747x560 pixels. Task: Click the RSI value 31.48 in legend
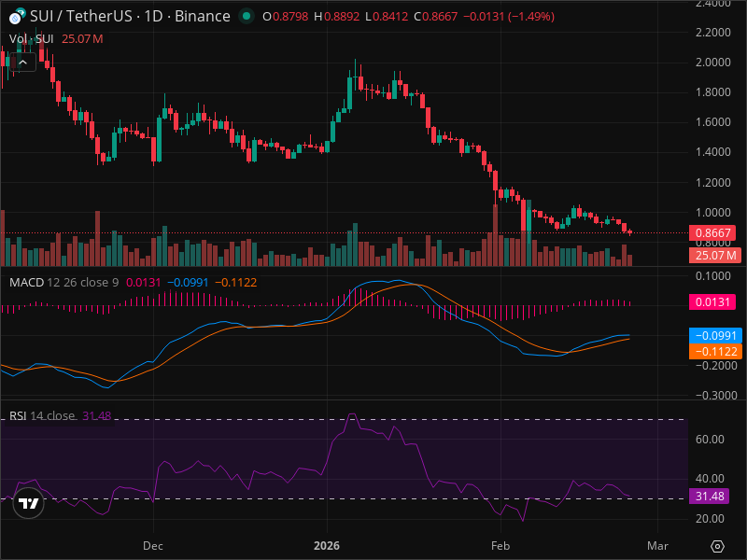click(x=97, y=415)
